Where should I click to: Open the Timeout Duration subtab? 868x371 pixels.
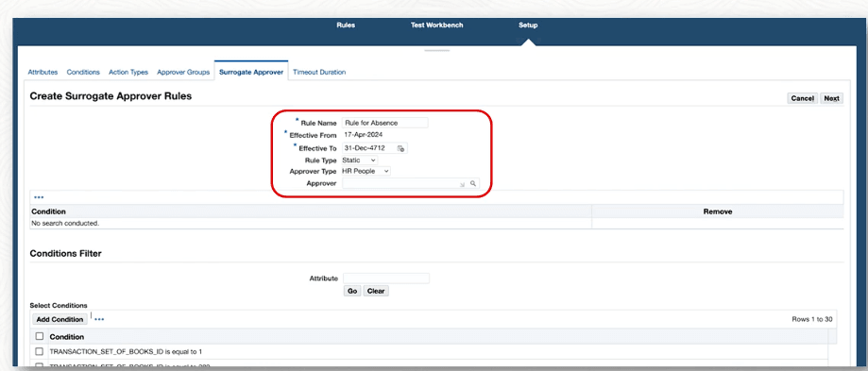[x=319, y=72]
